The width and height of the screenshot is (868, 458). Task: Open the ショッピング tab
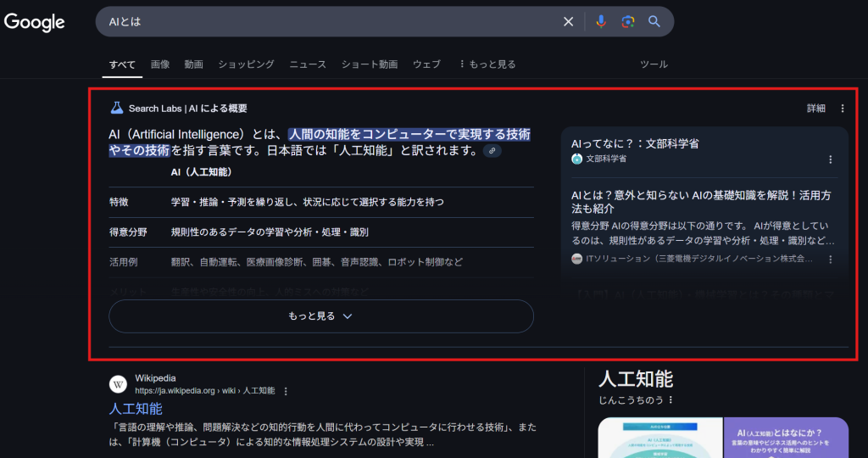(246, 64)
